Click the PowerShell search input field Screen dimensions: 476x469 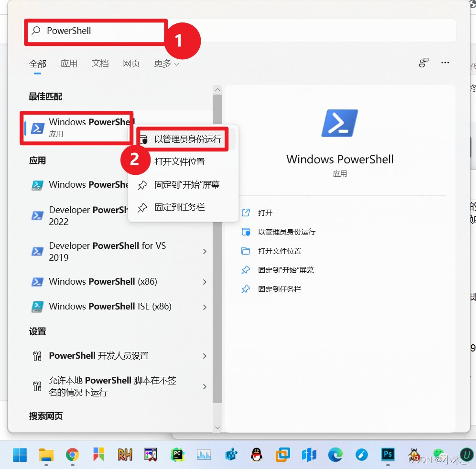(240, 31)
